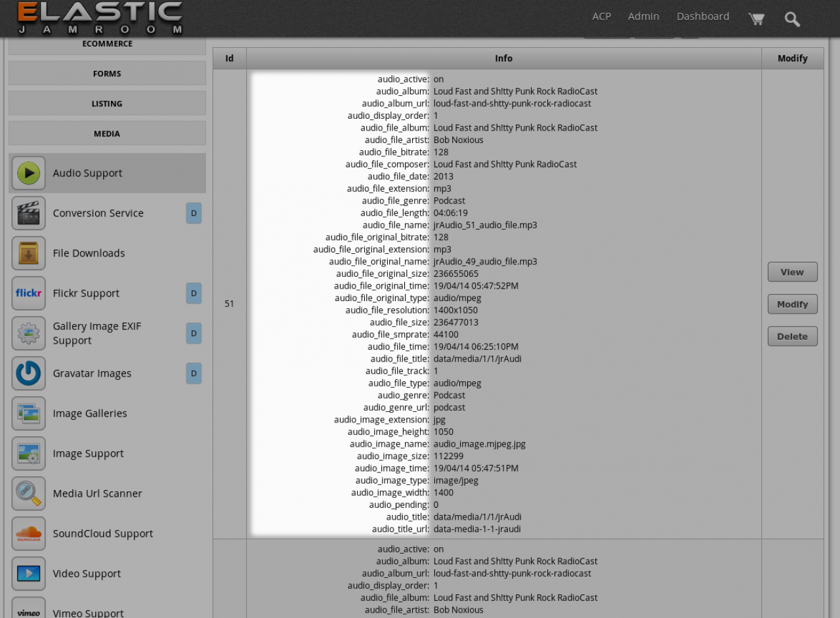Image resolution: width=840 pixels, height=618 pixels.
Task: Open Gallery Image EXIF Support icon
Action: pyautogui.click(x=28, y=333)
